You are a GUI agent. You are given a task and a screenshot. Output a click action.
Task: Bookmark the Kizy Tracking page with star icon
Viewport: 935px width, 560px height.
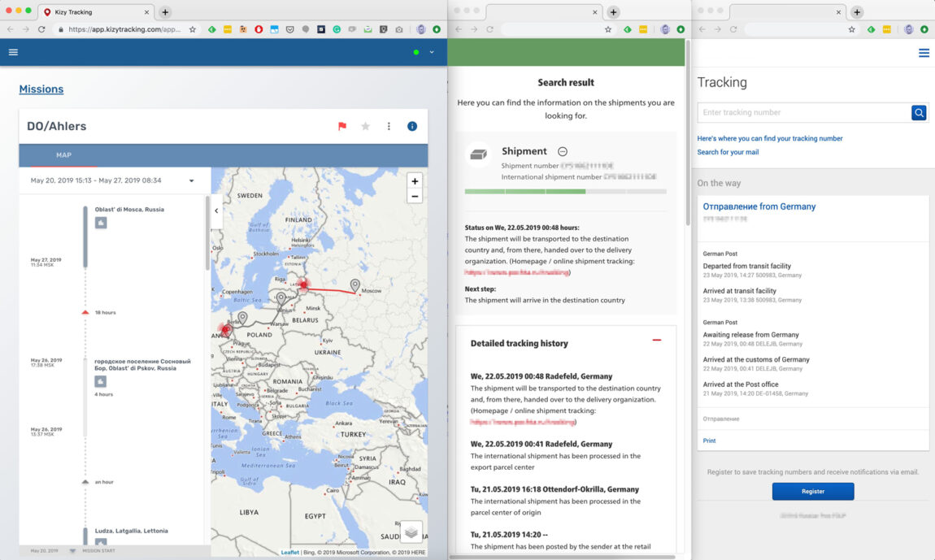pos(192,29)
